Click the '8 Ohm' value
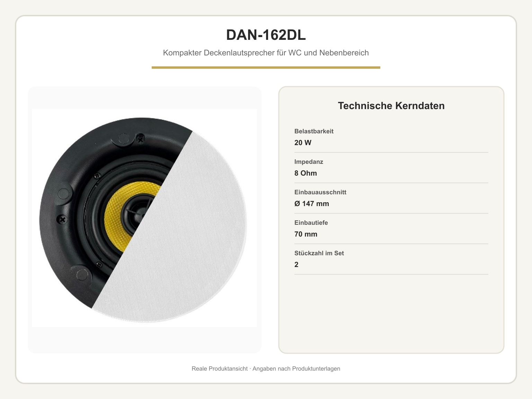The image size is (532, 399). tap(305, 173)
